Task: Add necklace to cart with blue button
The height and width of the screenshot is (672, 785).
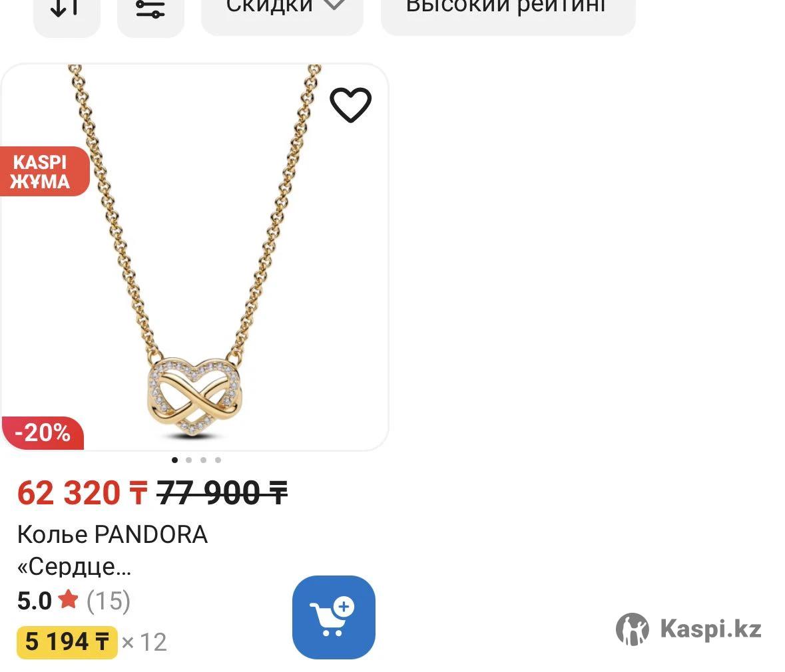Action: click(x=334, y=617)
